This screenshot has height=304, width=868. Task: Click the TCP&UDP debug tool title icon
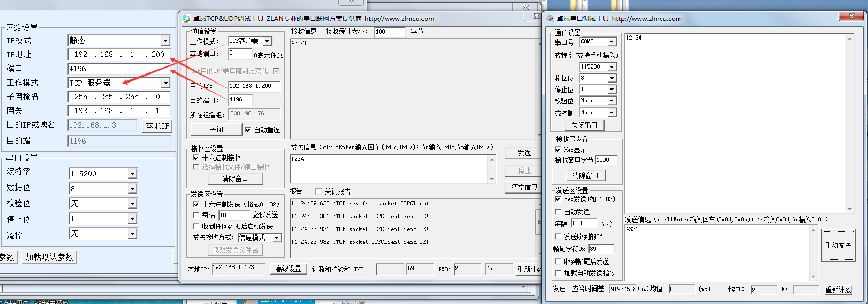tap(186, 19)
